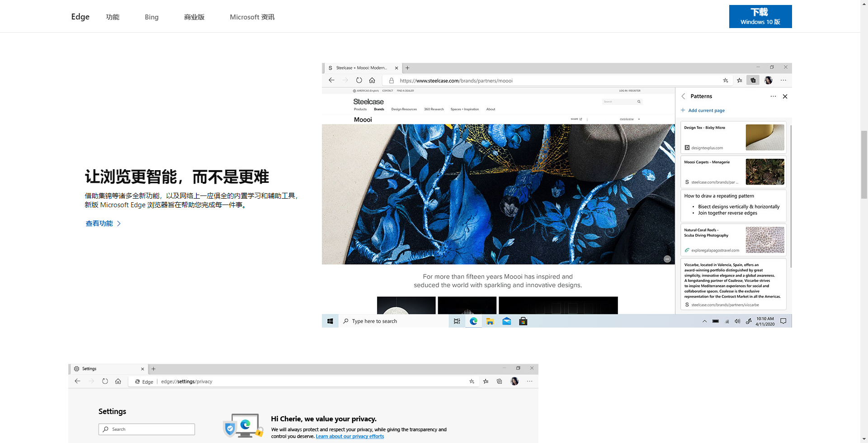This screenshot has height=443, width=868.
Task: Toggle the Collections icon in the Steelcase browser
Action: [753, 81]
